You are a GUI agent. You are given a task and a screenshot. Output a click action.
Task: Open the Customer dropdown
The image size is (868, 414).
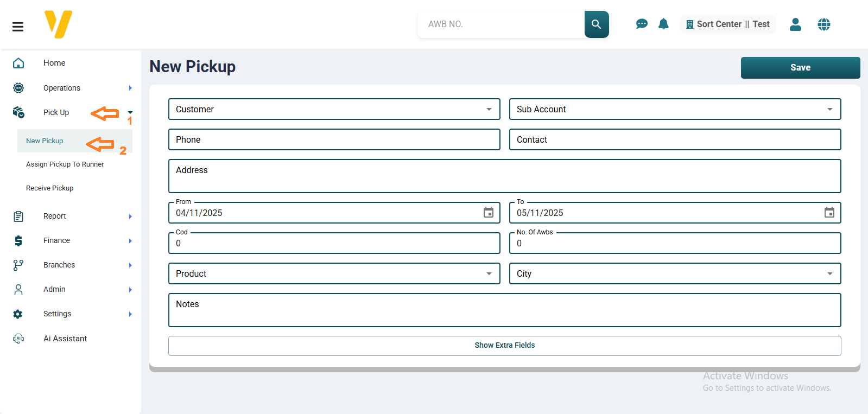(334, 109)
